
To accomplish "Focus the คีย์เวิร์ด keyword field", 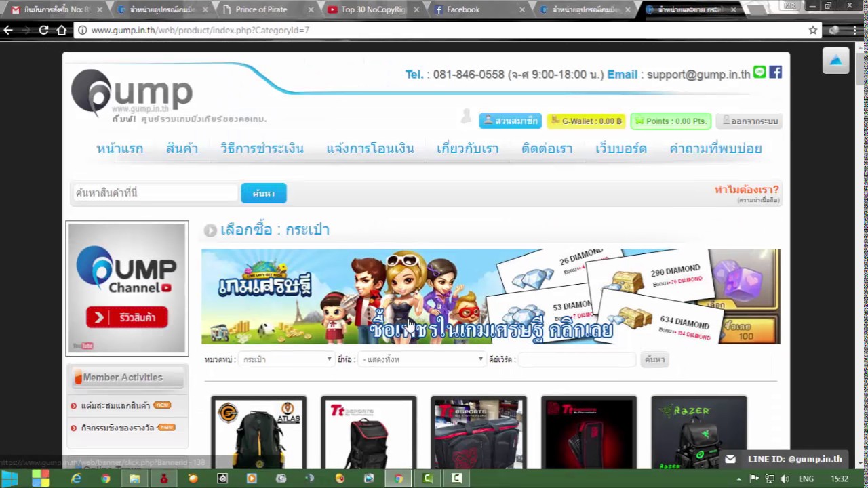I will pyautogui.click(x=577, y=359).
